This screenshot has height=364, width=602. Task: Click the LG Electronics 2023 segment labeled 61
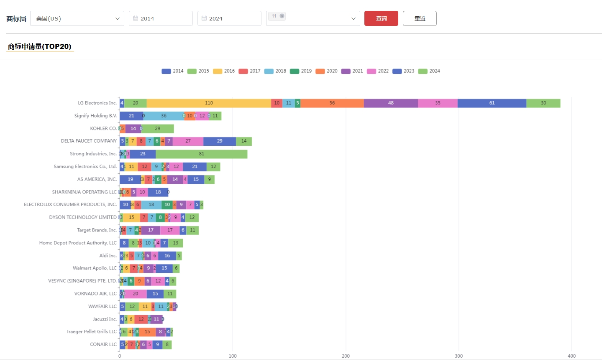(492, 103)
